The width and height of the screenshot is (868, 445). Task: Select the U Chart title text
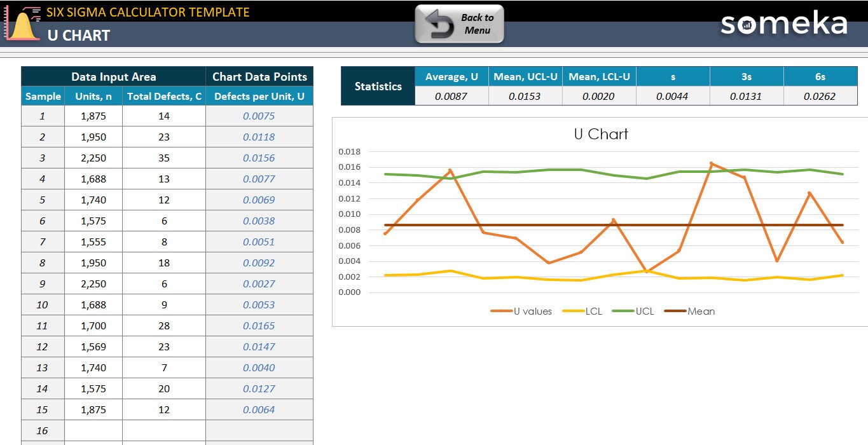601,134
